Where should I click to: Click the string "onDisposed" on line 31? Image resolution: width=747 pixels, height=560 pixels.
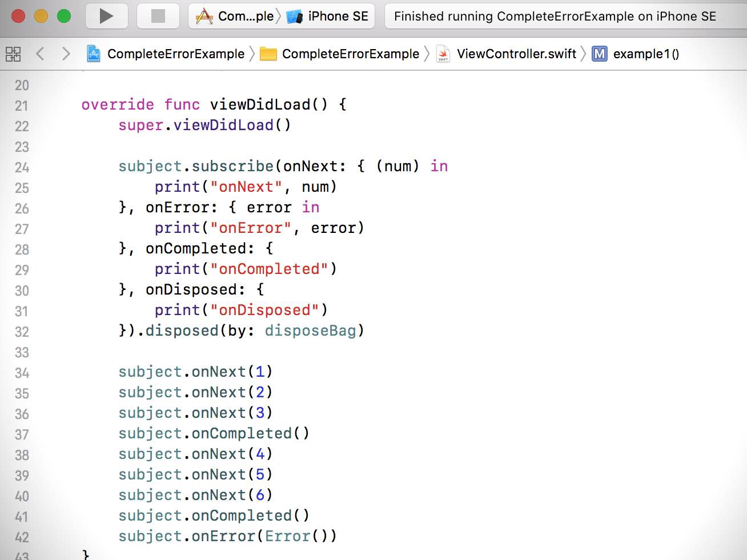point(264,310)
